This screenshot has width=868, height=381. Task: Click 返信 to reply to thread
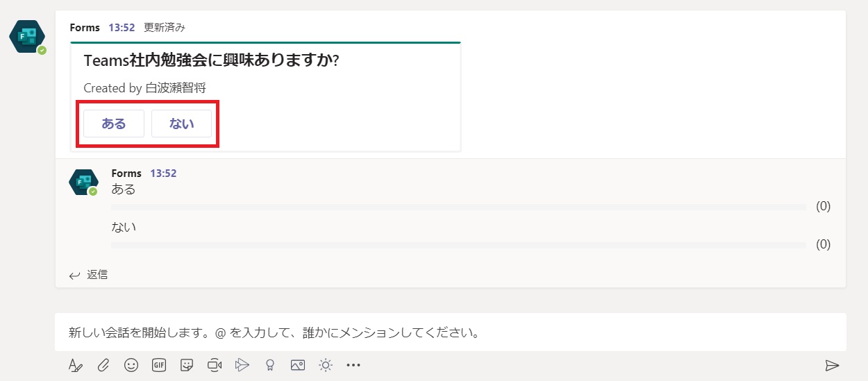(89, 275)
